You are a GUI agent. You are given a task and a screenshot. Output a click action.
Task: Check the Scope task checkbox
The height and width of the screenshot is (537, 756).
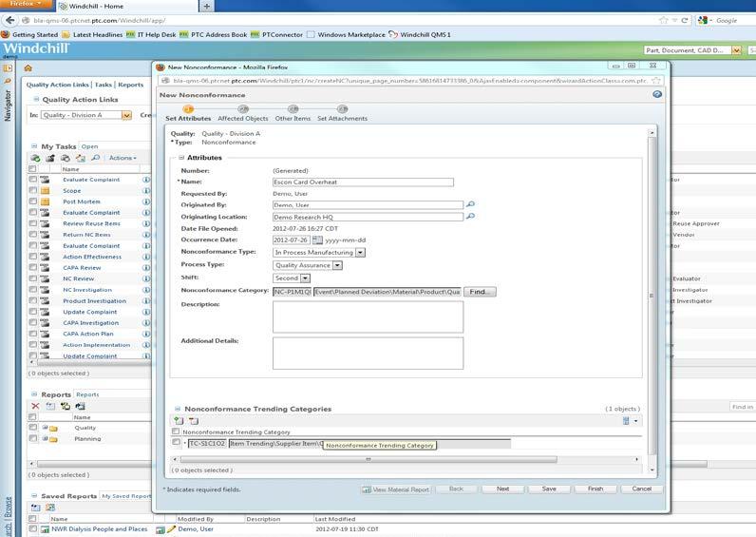coord(33,190)
